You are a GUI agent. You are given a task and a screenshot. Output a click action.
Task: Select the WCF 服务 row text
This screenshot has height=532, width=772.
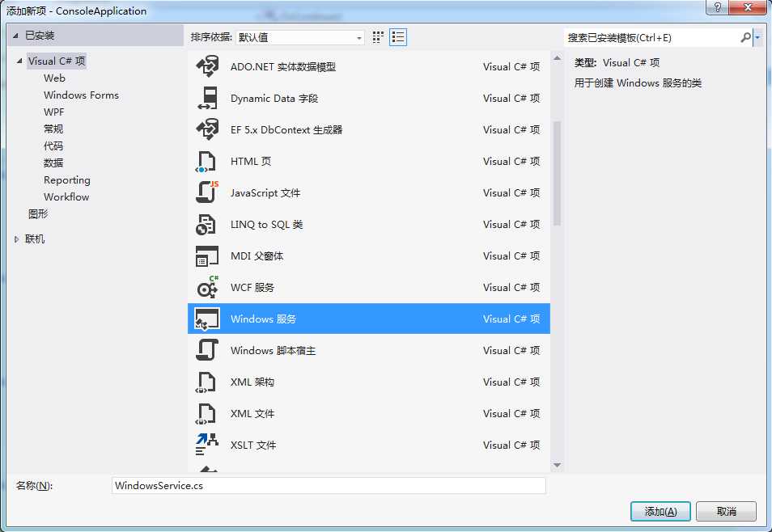(252, 287)
